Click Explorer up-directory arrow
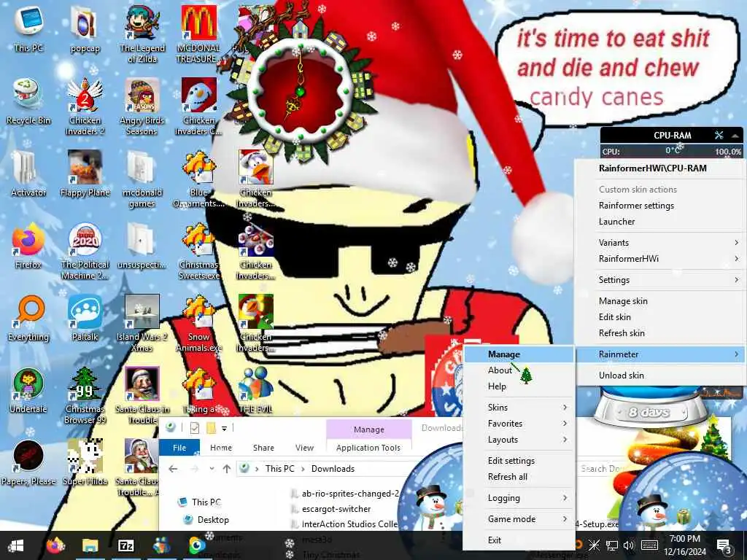 227,469
